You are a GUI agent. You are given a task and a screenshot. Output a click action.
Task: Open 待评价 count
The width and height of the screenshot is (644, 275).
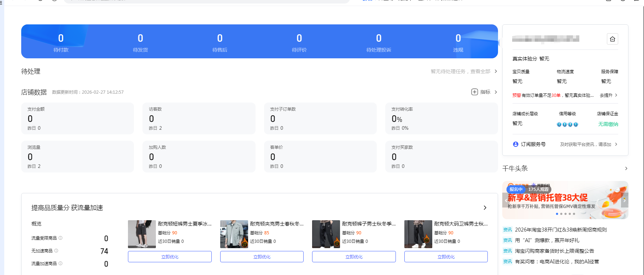pyautogui.click(x=299, y=42)
